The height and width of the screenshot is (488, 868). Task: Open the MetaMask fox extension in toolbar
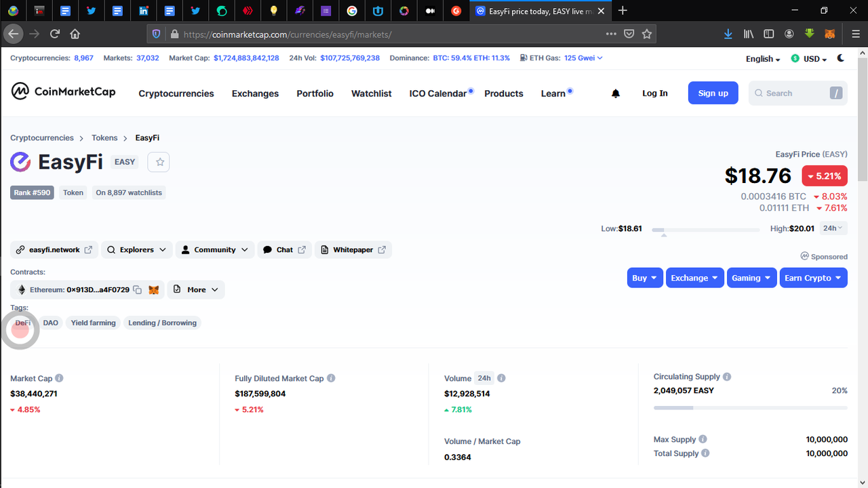[829, 34]
